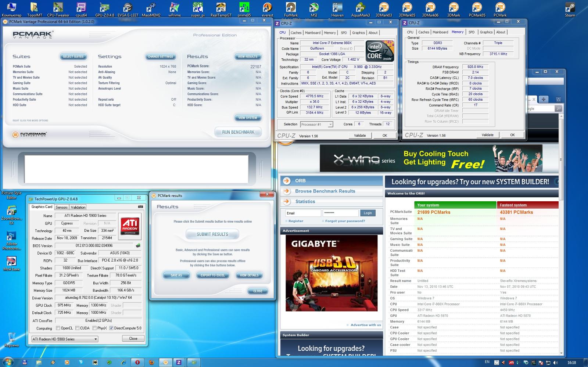The width and height of the screenshot is (588, 367).
Task: Click the SUBMIT RESULTS button
Action: point(212,234)
